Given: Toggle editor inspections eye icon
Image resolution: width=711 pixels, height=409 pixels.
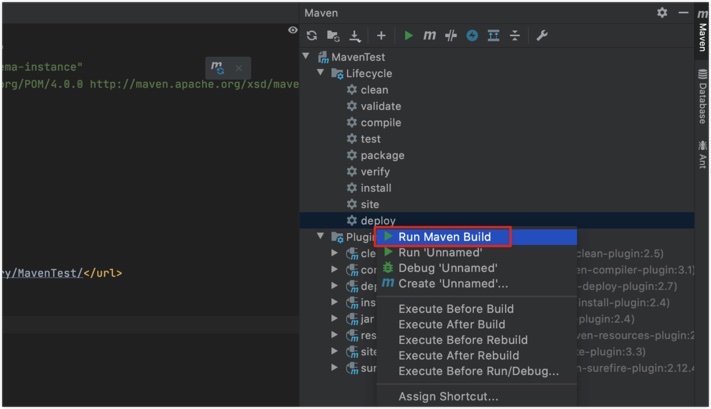Looking at the screenshot, I should [293, 30].
